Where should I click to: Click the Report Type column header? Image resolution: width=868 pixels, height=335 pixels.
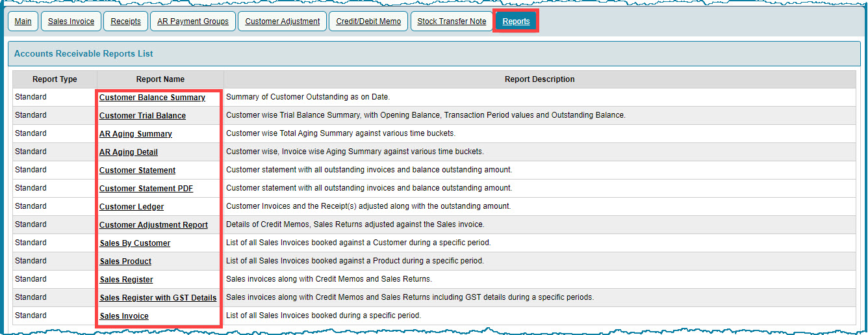pyautogui.click(x=55, y=79)
